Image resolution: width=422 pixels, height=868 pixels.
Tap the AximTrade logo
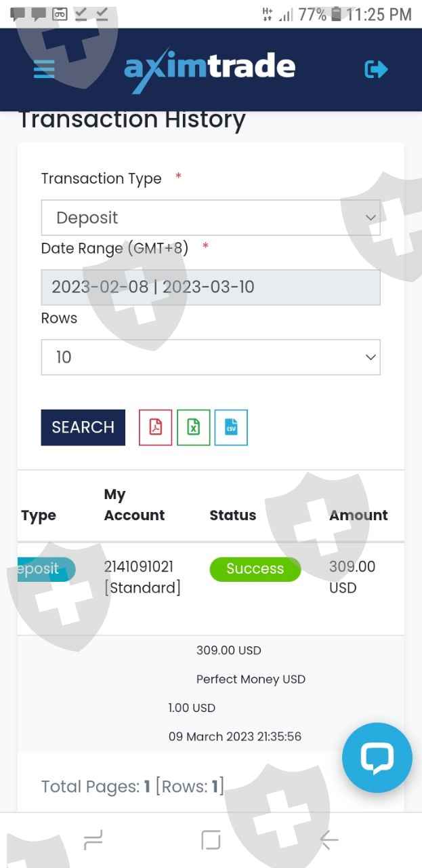pyautogui.click(x=210, y=68)
